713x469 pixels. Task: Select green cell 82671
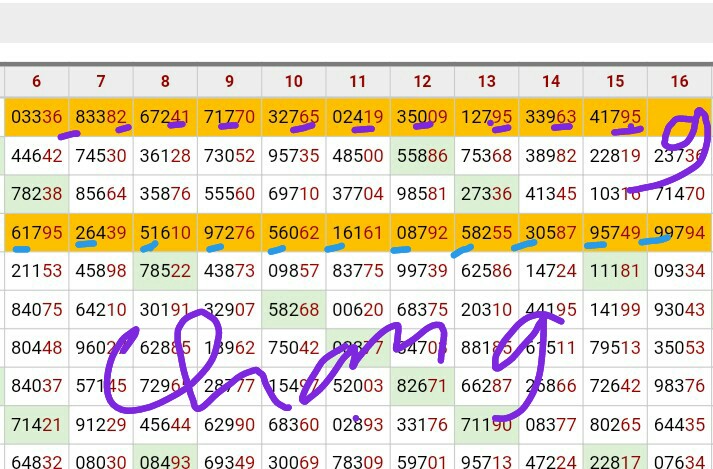point(422,386)
